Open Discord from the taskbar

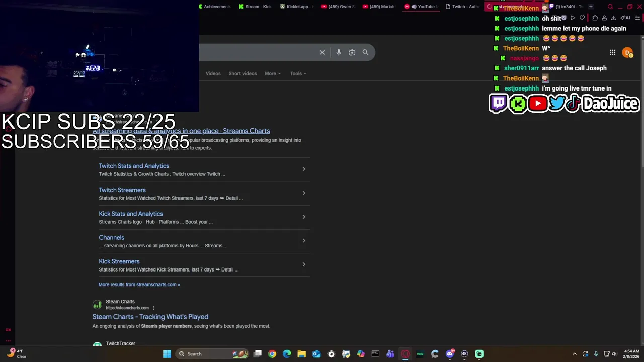(450, 354)
